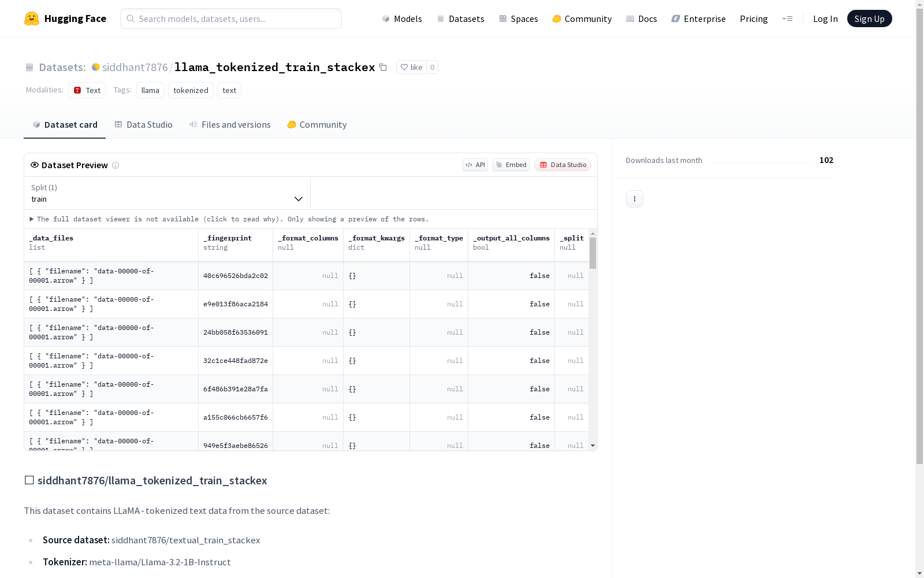Click the preview table scroll-down arrow

593,446
